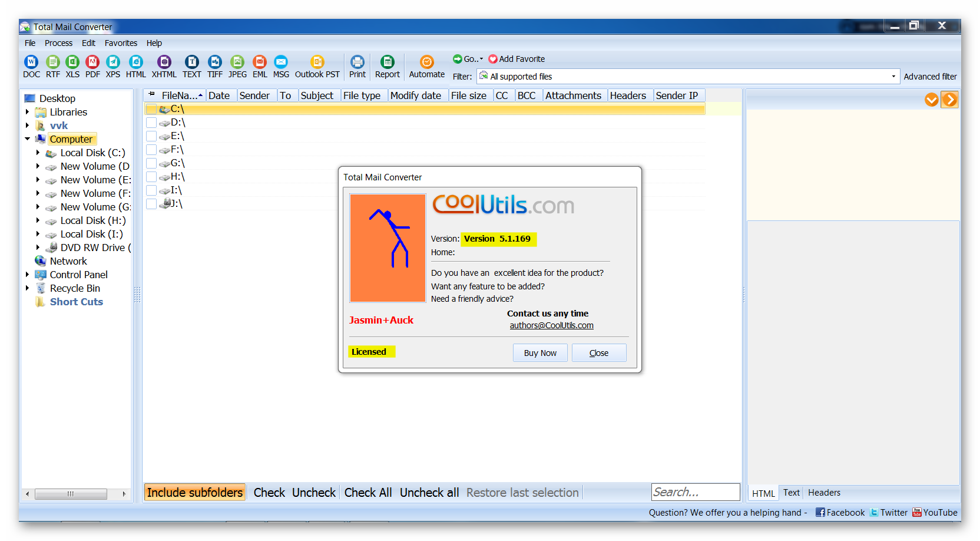Open the Automate tool
The height and width of the screenshot is (541, 980).
pyautogui.click(x=427, y=66)
